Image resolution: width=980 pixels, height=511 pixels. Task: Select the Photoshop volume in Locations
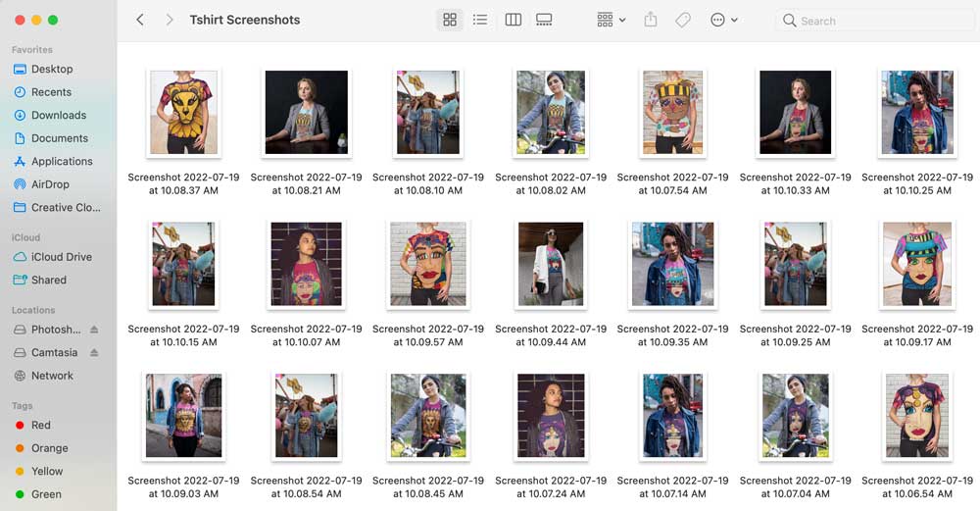(x=56, y=330)
